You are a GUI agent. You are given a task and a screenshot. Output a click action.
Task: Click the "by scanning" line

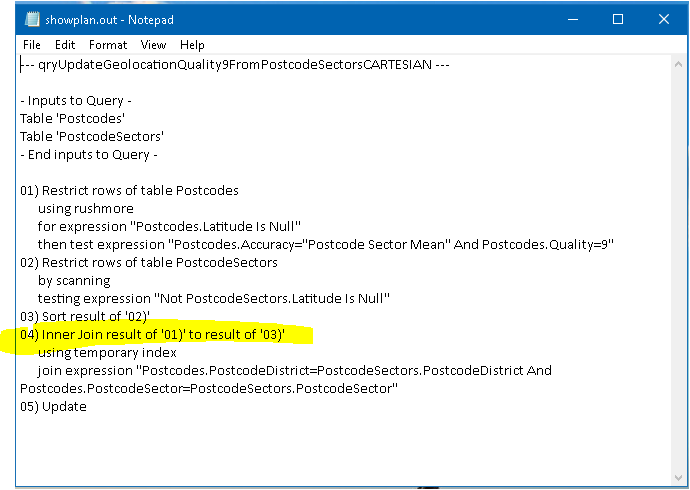74,280
